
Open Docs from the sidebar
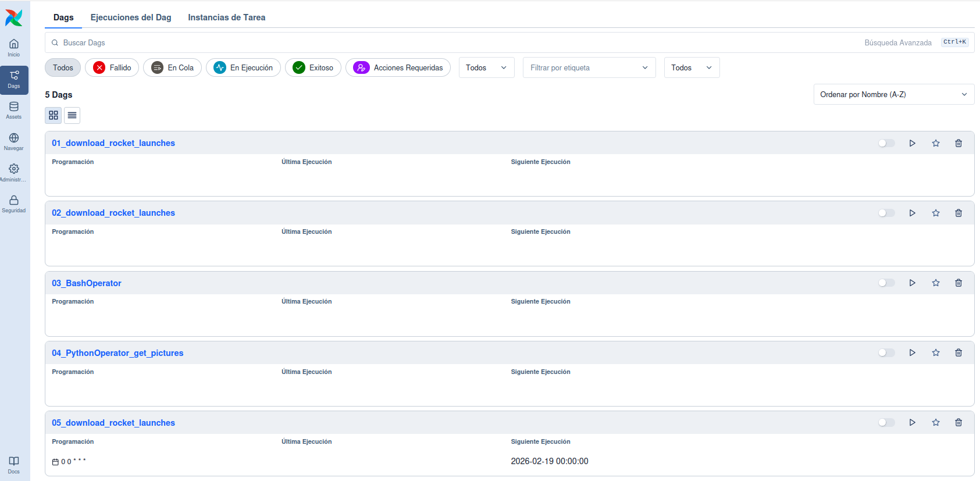click(x=14, y=465)
